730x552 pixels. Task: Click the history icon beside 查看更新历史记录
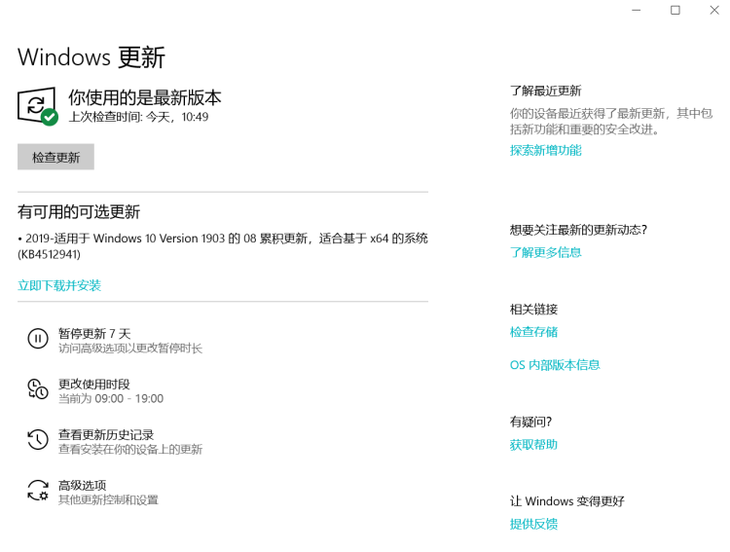point(38,440)
